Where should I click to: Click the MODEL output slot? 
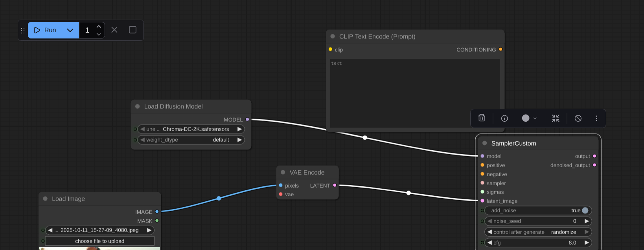[247, 119]
